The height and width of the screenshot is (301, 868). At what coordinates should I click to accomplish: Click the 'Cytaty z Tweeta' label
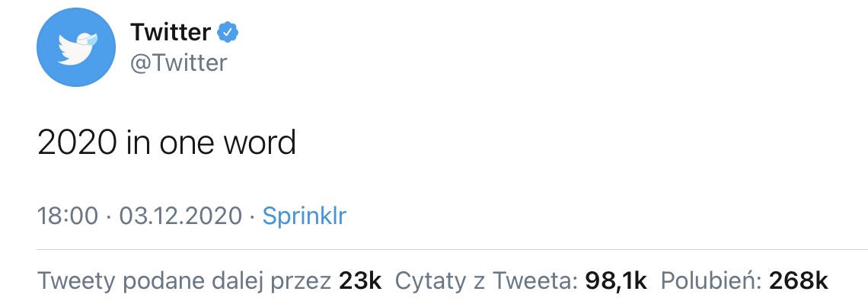(x=486, y=281)
